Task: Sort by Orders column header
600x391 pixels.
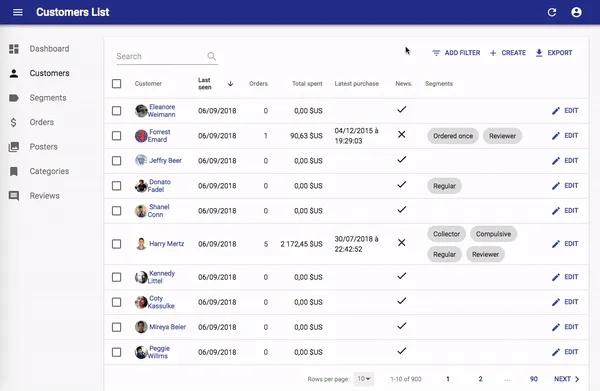Action: 258,83
